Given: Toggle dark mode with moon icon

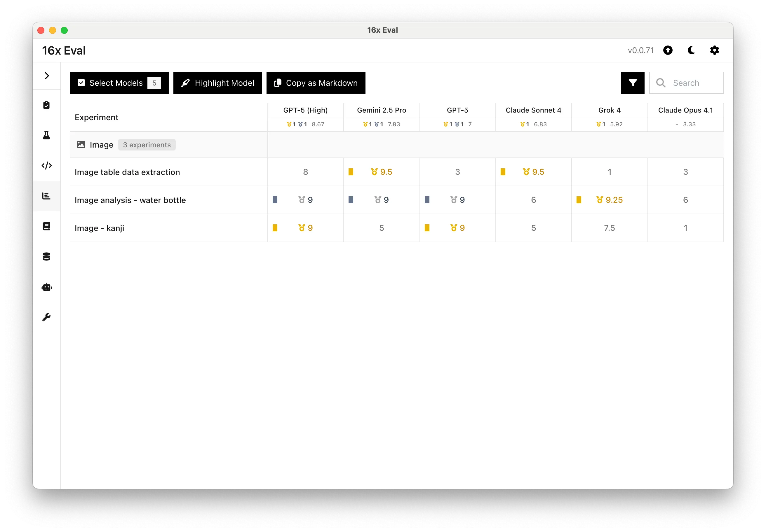Looking at the screenshot, I should point(691,50).
